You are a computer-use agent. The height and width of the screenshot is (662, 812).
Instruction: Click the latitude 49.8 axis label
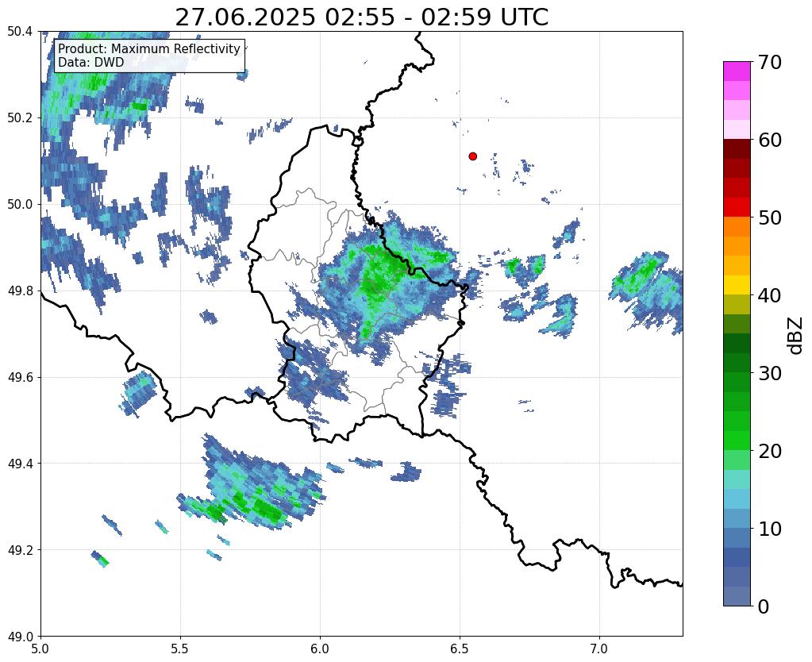click(20, 291)
